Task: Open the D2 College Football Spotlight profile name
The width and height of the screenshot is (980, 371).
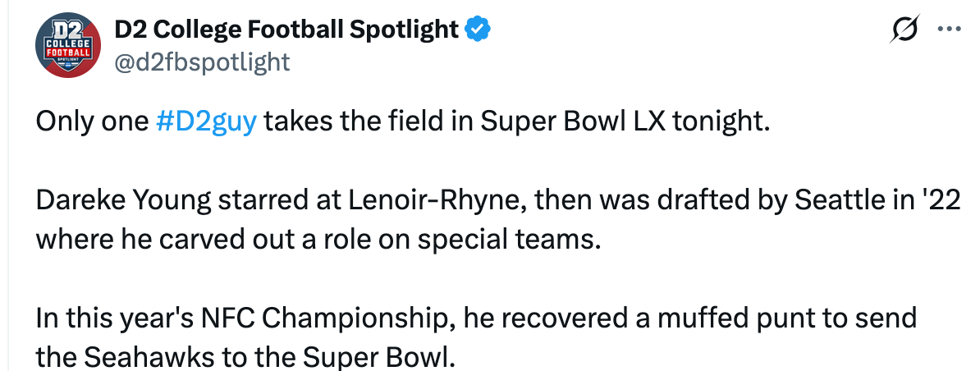Action: (286, 30)
